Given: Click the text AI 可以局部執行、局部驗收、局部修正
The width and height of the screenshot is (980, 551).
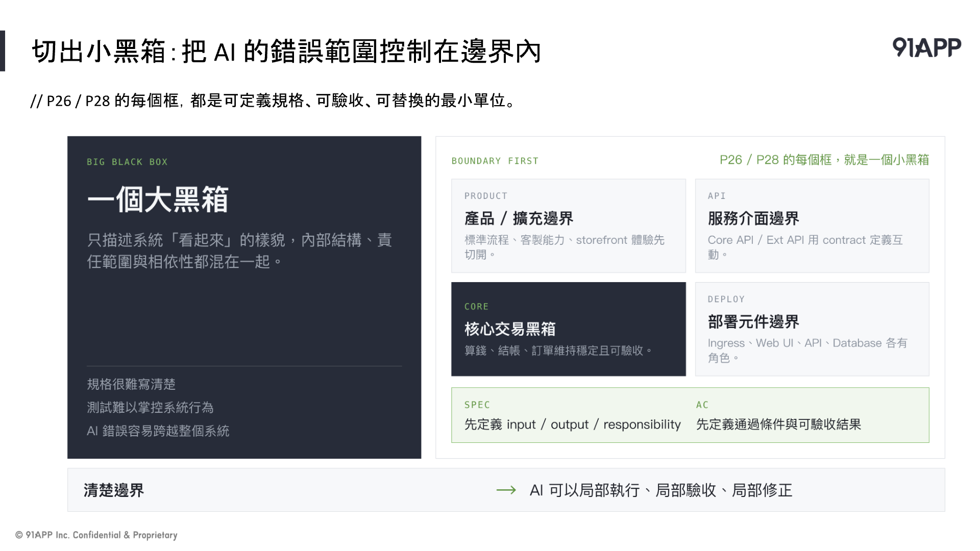Looking at the screenshot, I should pyautogui.click(x=661, y=490).
